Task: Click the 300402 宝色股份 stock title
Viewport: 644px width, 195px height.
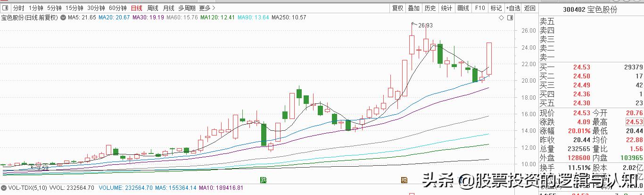Action: click(590, 9)
